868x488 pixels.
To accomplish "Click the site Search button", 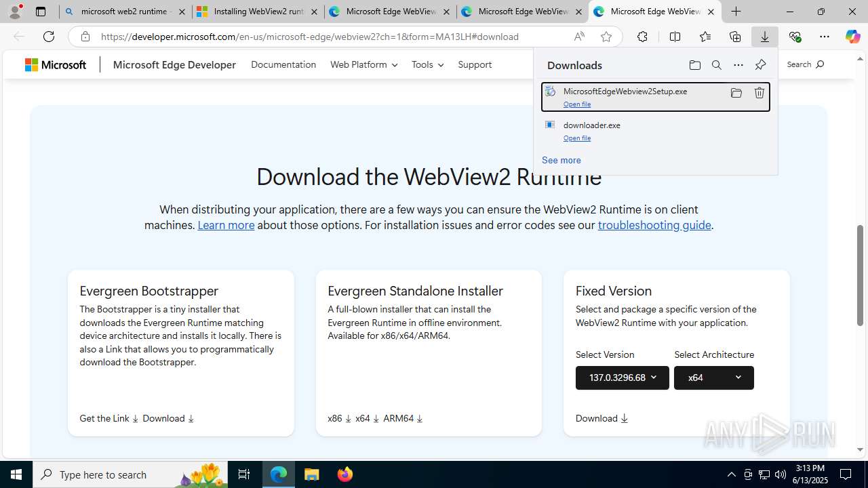I will [x=805, y=64].
